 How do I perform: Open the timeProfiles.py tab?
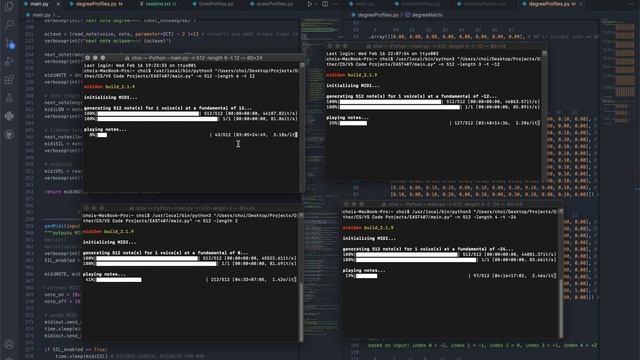tap(214, 4)
